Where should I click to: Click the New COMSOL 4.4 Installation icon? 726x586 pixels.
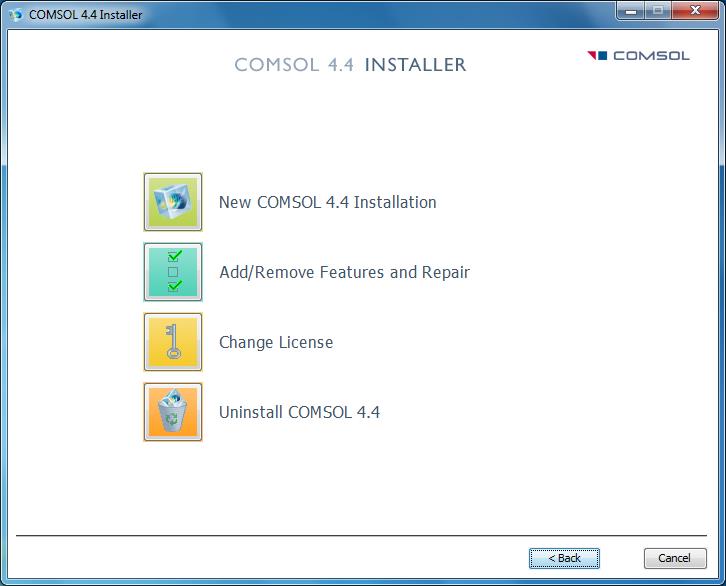[x=173, y=202]
